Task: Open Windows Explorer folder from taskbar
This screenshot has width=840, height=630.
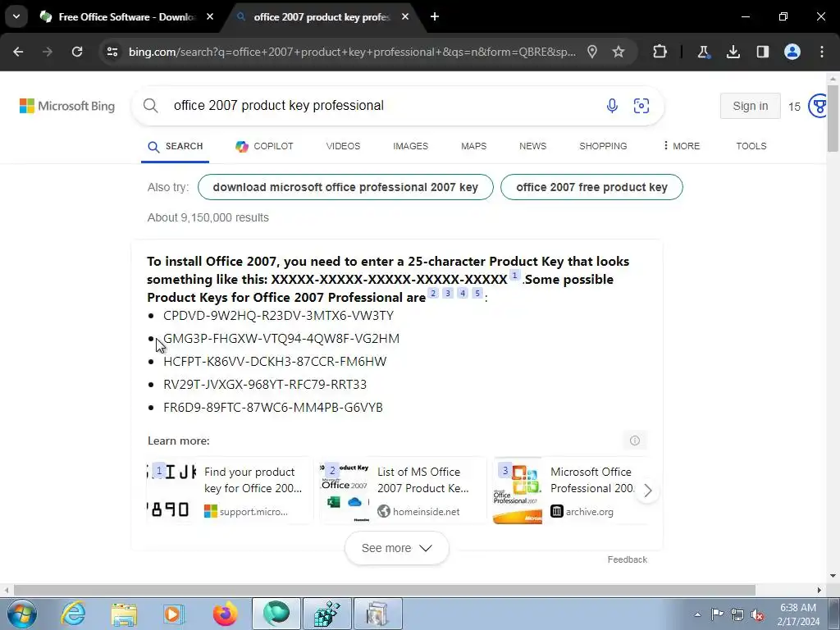Action: tap(125, 614)
